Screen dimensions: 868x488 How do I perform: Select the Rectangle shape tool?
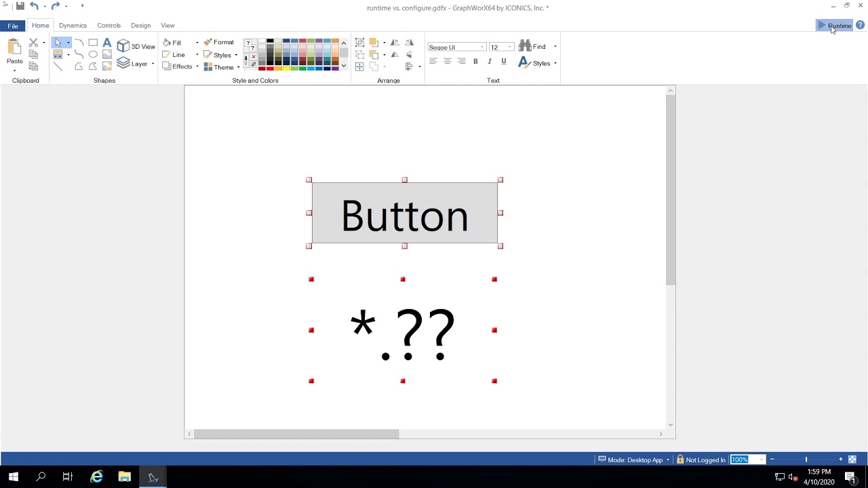point(93,43)
